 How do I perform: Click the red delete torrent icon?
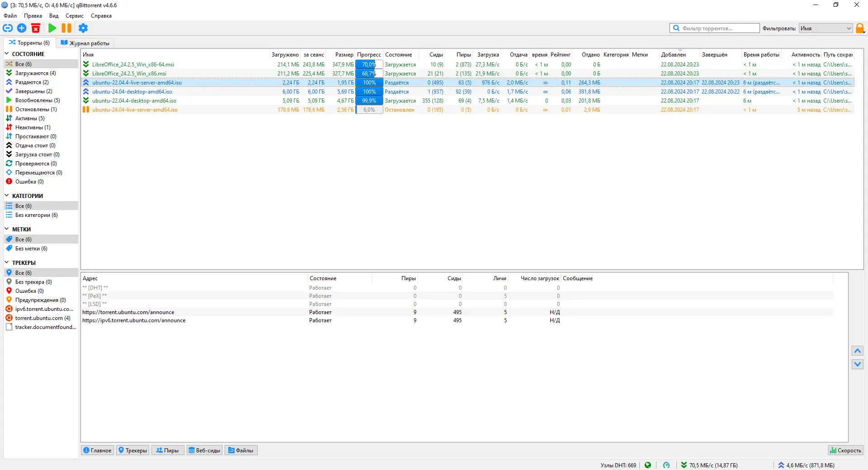tap(36, 28)
